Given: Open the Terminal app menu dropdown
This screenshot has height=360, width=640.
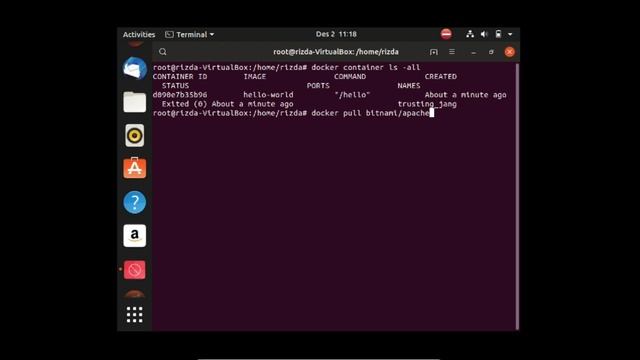Looking at the screenshot, I should pyautogui.click(x=190, y=34).
